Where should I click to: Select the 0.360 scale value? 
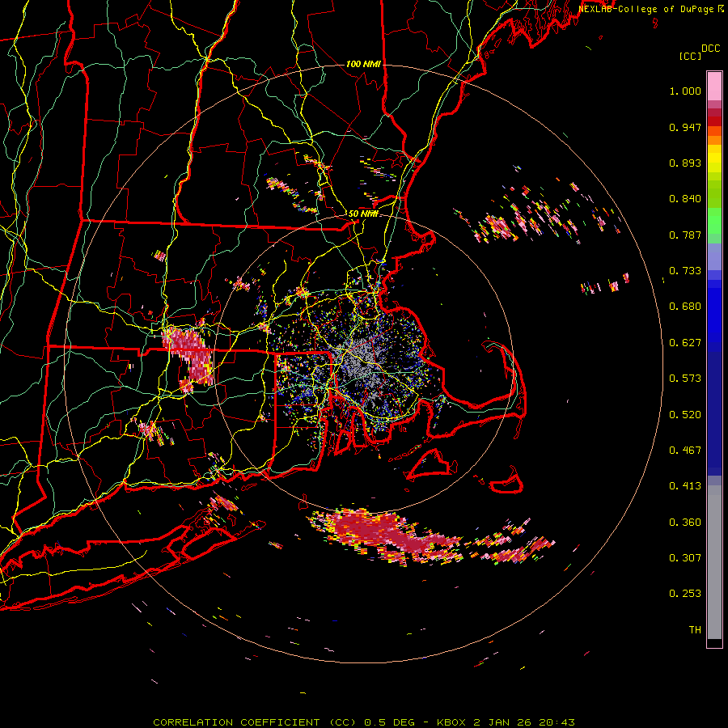[x=685, y=523]
